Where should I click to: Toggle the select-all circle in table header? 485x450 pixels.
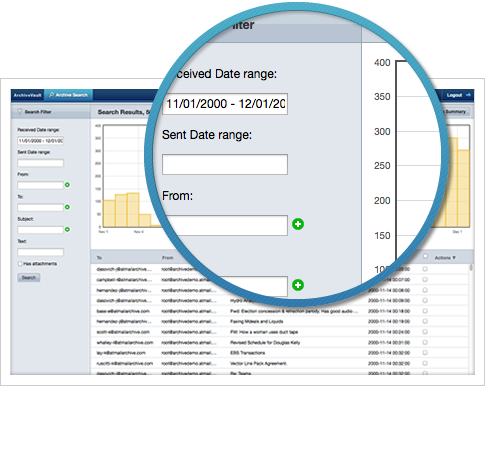tap(425, 256)
